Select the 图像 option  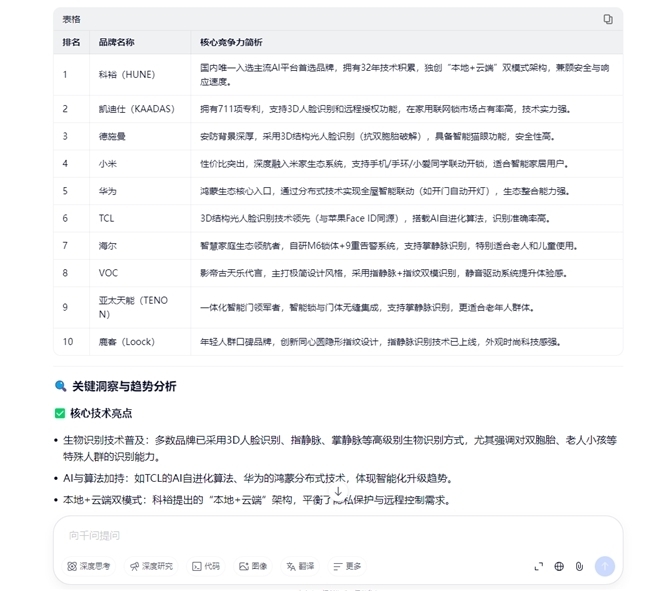[253, 566]
